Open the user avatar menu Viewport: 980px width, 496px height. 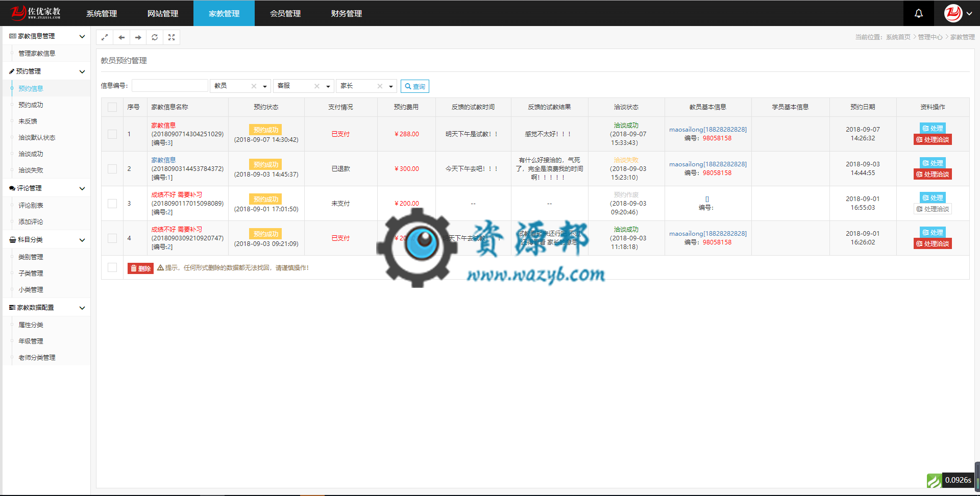958,13
